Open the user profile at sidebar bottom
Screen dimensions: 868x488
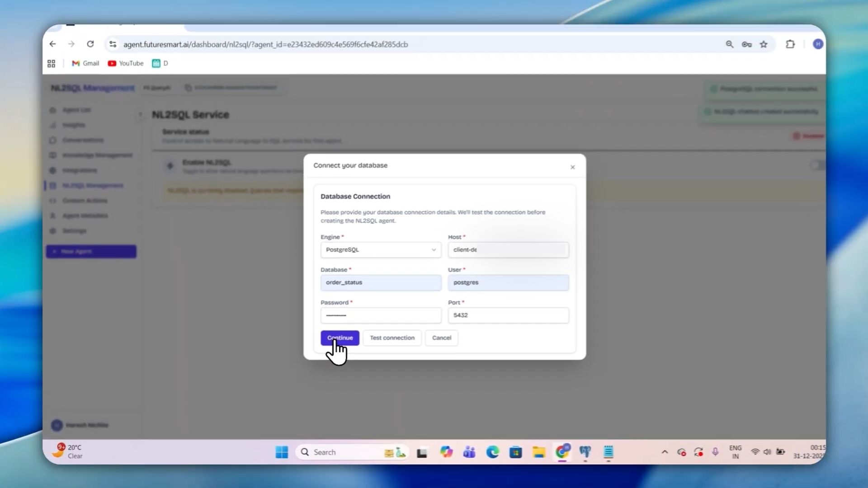(80, 425)
